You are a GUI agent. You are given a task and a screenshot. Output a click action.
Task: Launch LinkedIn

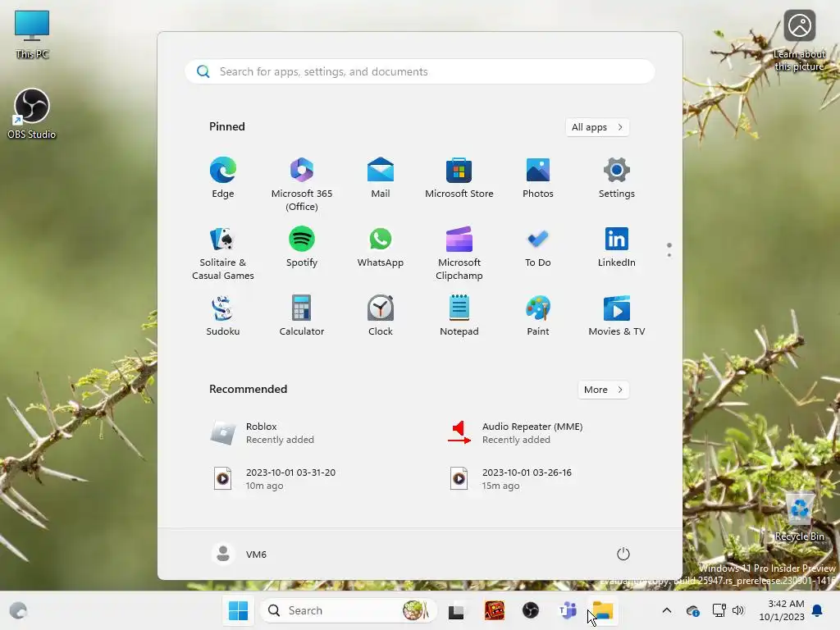point(617,248)
